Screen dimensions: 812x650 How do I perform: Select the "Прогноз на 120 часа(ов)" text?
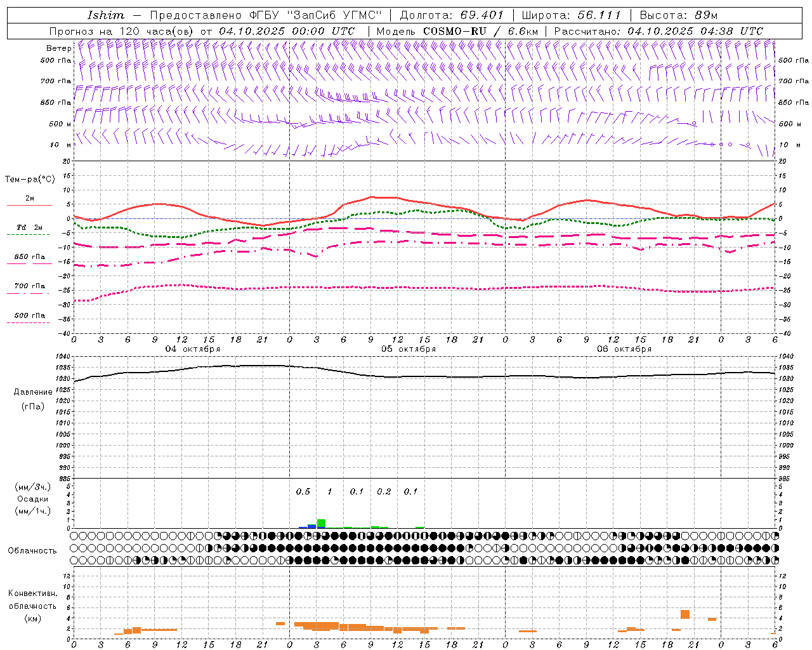pyautogui.click(x=122, y=31)
